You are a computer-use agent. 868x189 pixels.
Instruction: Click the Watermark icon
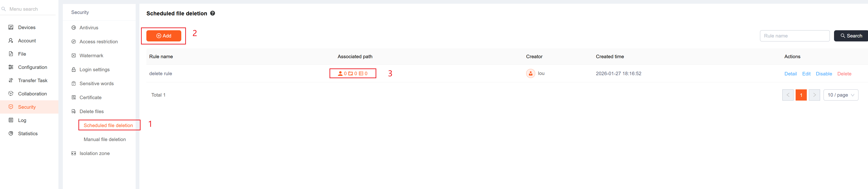74,56
